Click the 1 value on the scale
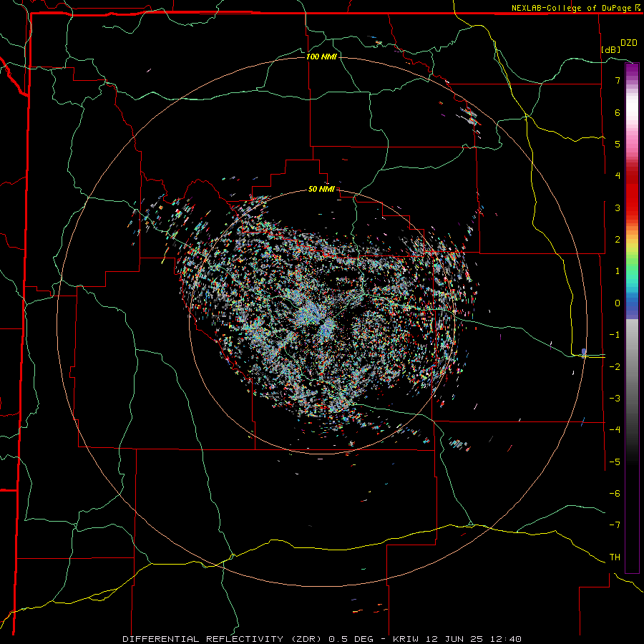Viewport: 644px width, 644px height. click(x=618, y=271)
